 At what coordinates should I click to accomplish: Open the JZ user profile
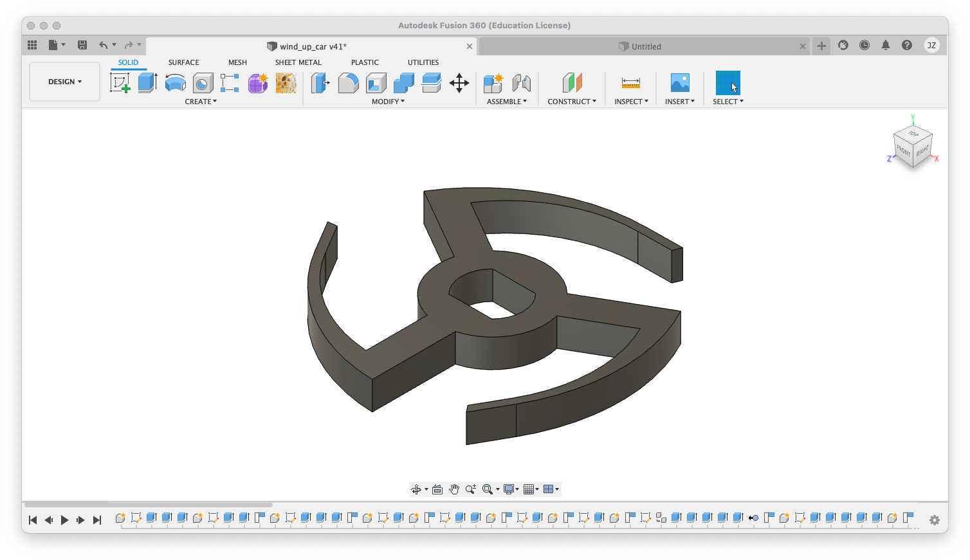(x=931, y=45)
